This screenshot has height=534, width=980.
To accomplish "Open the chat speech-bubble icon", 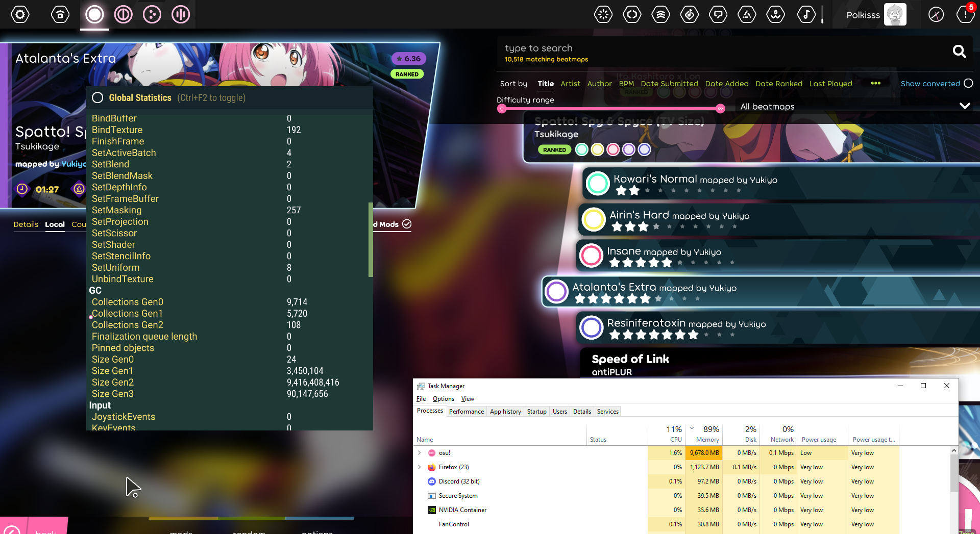I will [718, 14].
